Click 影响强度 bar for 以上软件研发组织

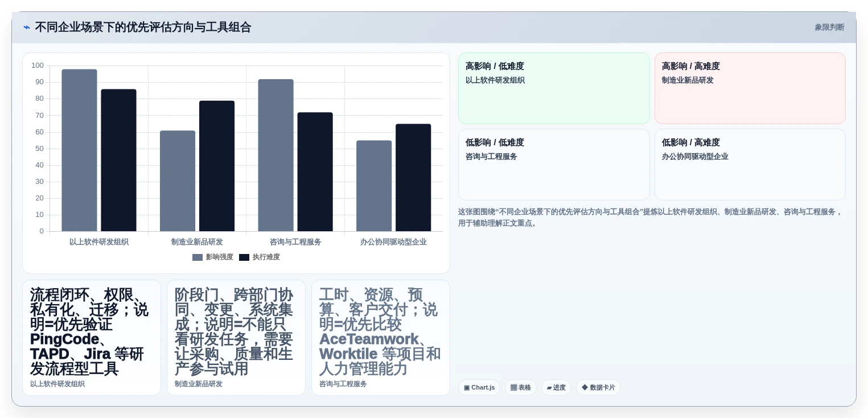[79, 150]
